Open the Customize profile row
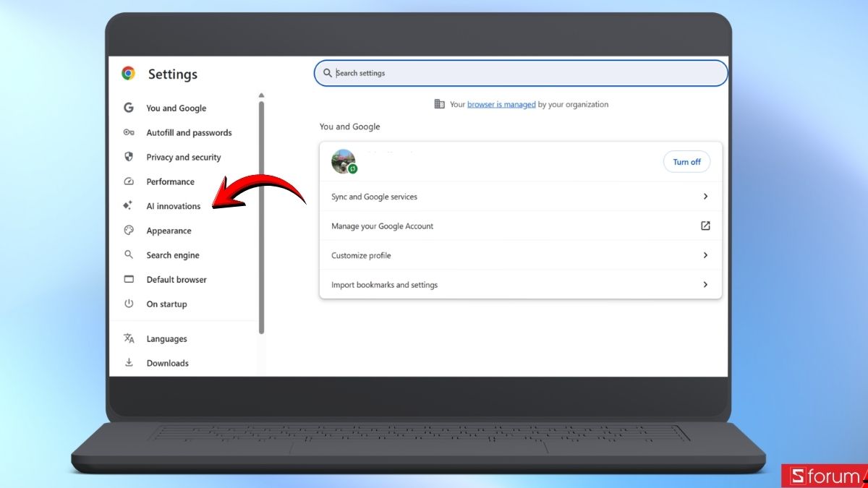The image size is (868, 488). tap(521, 255)
